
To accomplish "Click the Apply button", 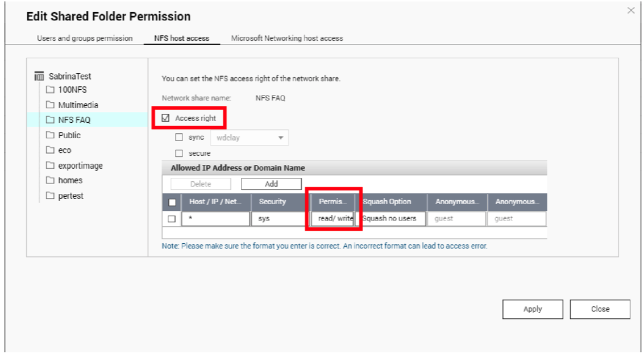I will [x=533, y=309].
